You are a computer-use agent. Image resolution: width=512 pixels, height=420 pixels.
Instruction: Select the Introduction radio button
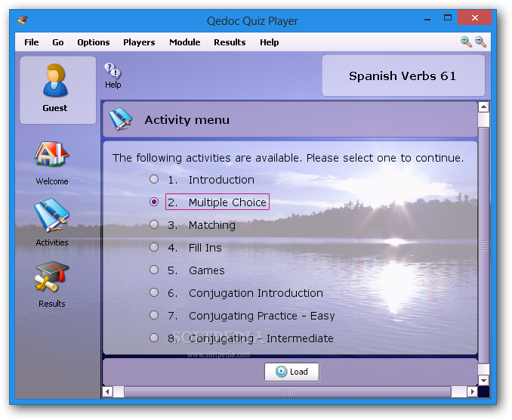[x=154, y=179]
